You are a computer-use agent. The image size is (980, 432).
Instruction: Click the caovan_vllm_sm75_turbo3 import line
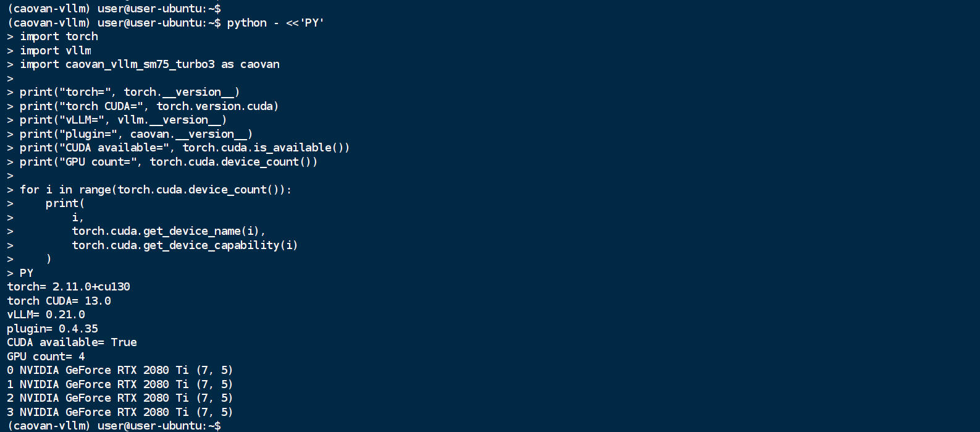pyautogui.click(x=149, y=64)
